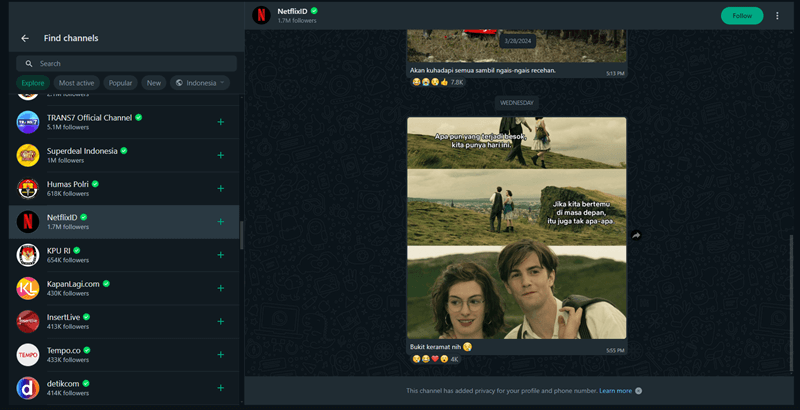This screenshot has width=800, height=410.
Task: Click the channel search input field
Action: [x=130, y=63]
